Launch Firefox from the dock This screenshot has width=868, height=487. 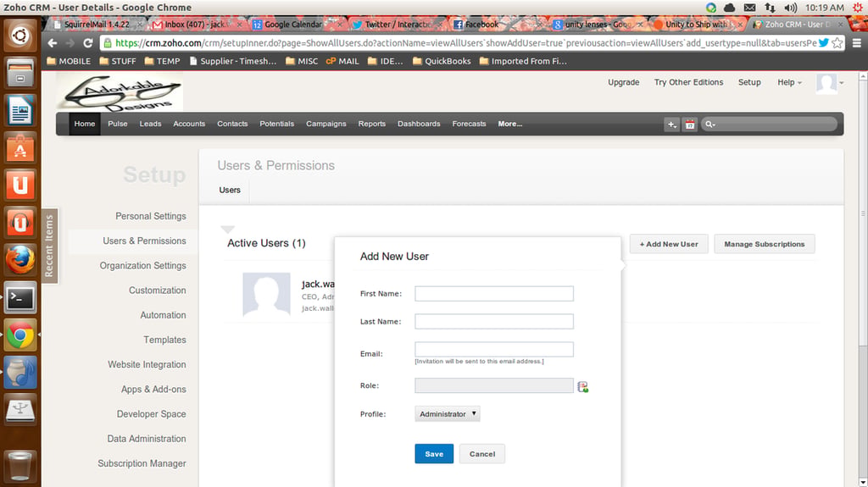point(20,260)
